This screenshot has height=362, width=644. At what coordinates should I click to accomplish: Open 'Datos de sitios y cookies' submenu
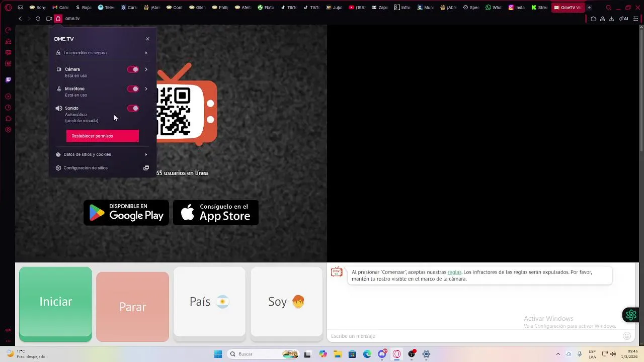click(x=102, y=154)
